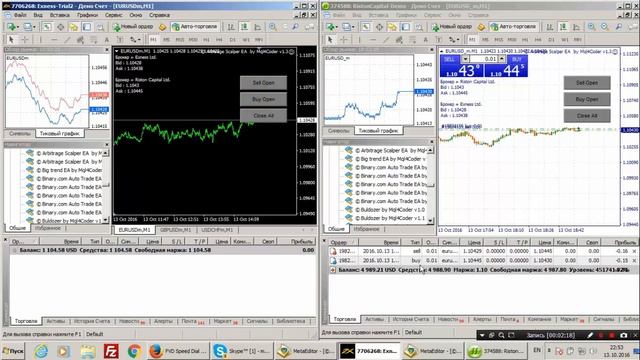Open Strategy Tester icon in Riston toolbar
The height and width of the screenshot is (360, 640).
click(418, 27)
